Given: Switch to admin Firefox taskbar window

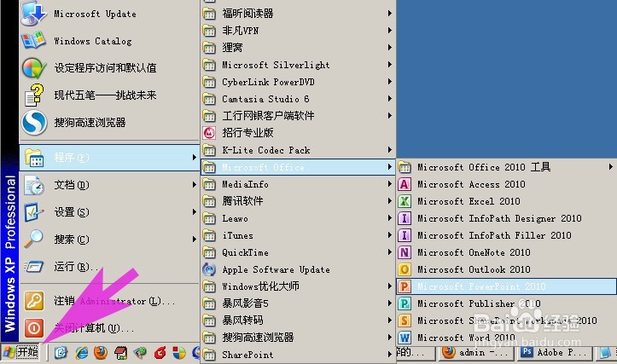Looking at the screenshot, I should 476,353.
